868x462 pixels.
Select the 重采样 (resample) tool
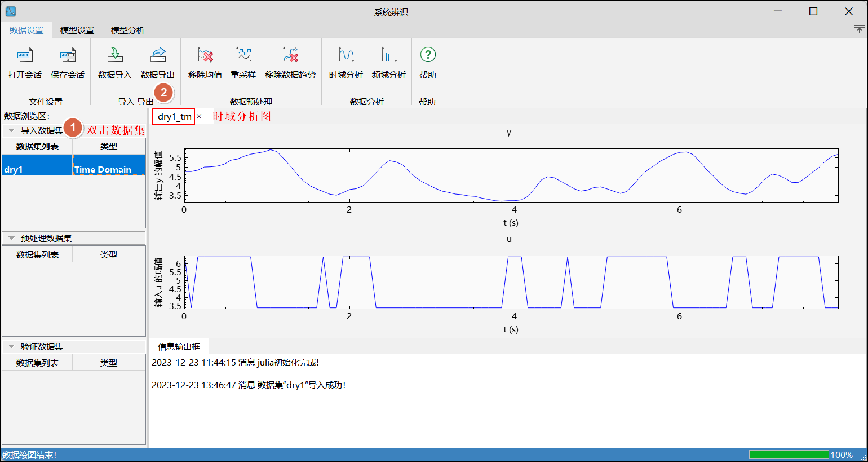point(243,55)
